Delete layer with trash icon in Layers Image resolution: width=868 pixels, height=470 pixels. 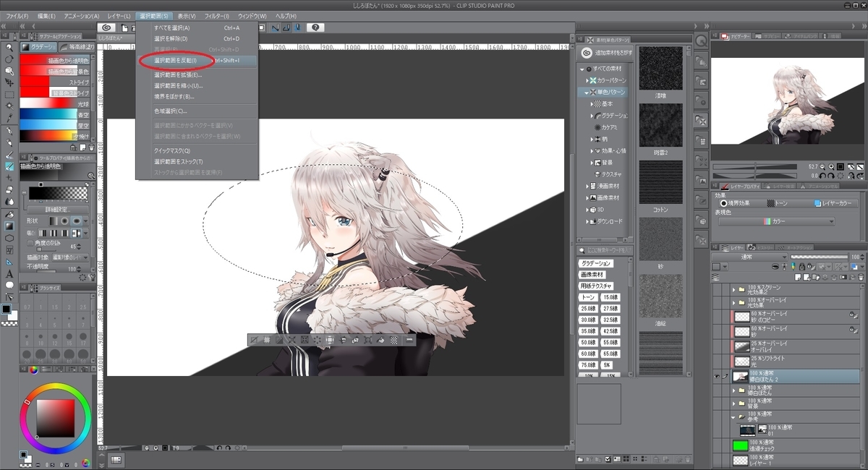pyautogui.click(x=861, y=277)
